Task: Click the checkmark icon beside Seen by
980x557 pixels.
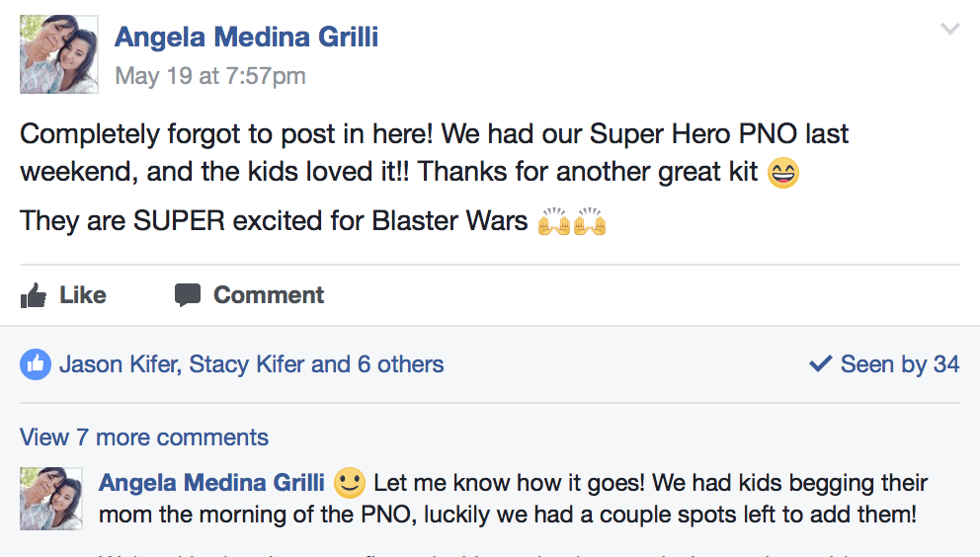Action: click(x=820, y=364)
